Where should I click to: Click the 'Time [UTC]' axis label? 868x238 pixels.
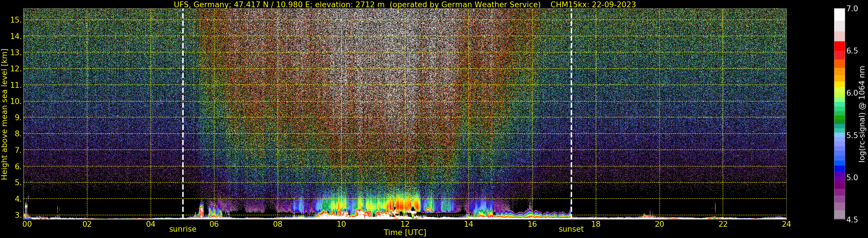pos(405,233)
